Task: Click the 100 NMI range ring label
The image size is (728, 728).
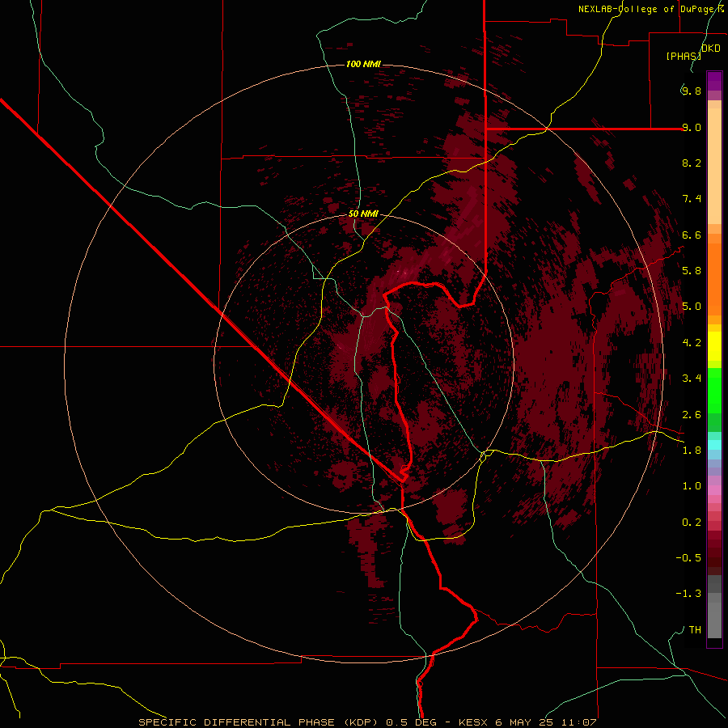Action: click(x=363, y=64)
